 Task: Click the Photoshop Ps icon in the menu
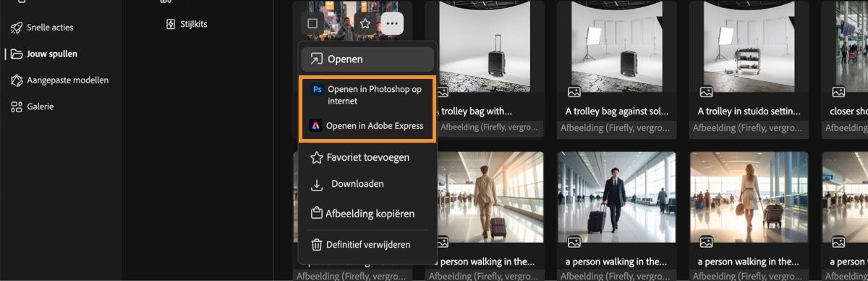coord(317,90)
